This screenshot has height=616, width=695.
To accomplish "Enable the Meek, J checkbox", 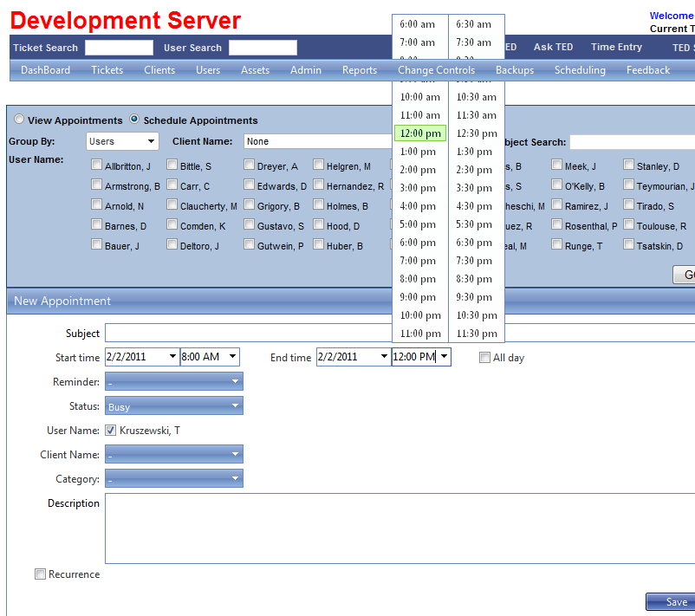I will [556, 165].
